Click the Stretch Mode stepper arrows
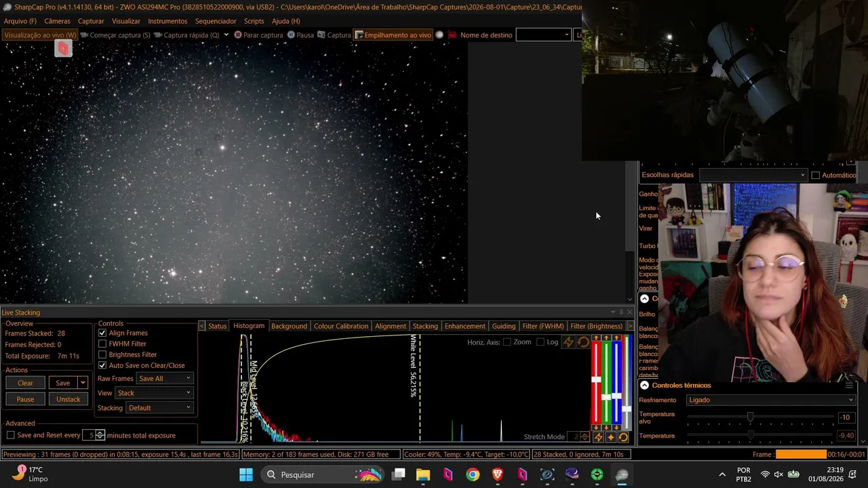 click(x=585, y=437)
